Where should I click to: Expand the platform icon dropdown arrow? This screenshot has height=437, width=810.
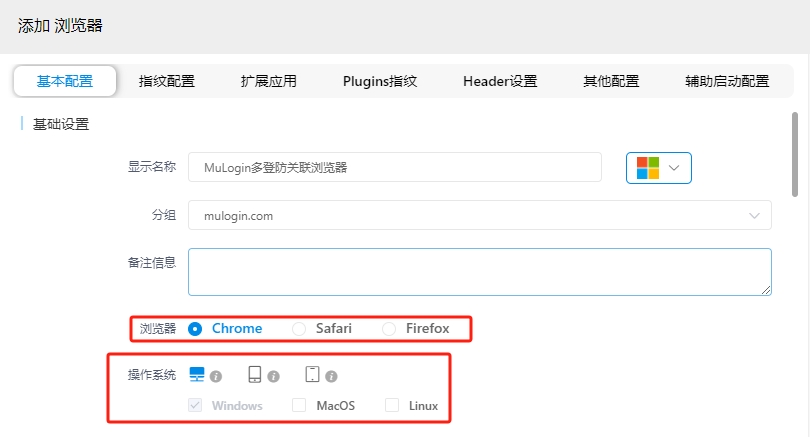click(674, 168)
